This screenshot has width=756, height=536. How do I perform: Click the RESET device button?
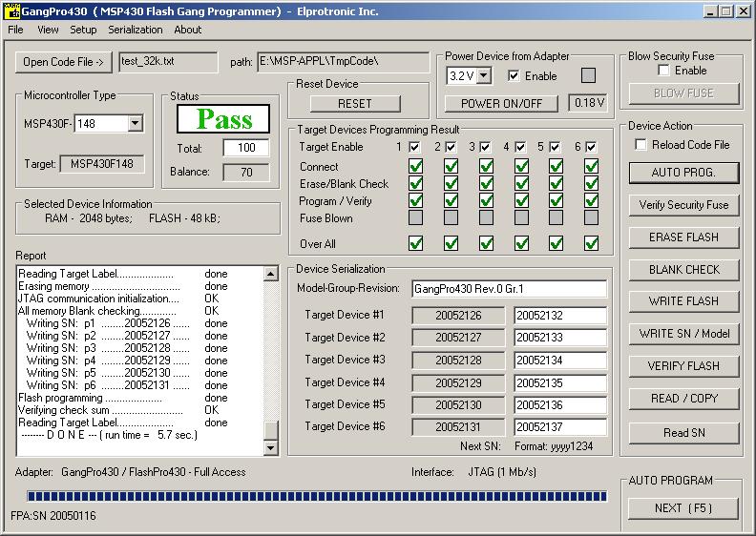tap(355, 104)
